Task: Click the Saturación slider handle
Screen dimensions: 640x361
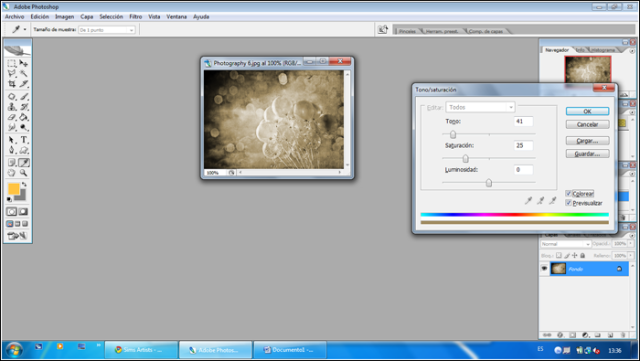Action: [465, 158]
